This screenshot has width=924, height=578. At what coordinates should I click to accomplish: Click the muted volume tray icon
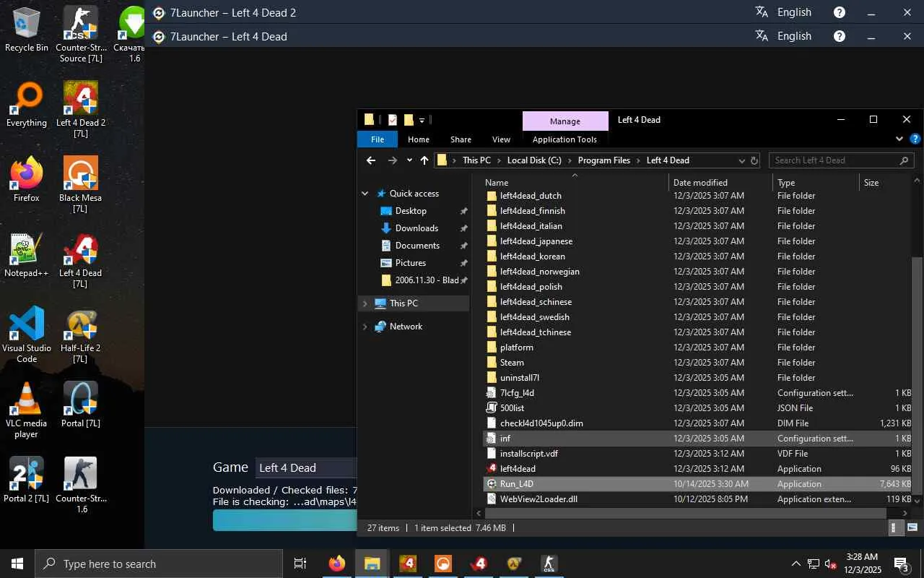(830, 564)
